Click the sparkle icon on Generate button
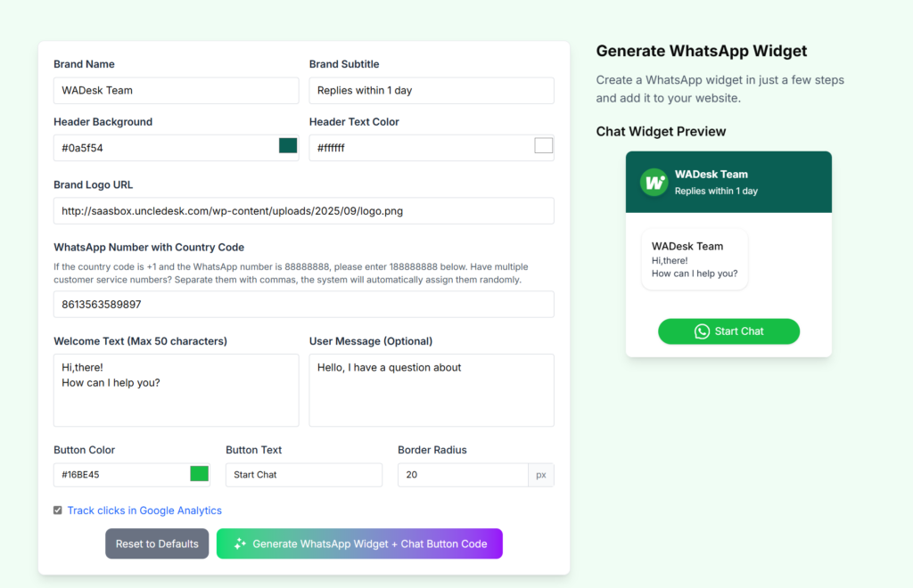Image resolution: width=913 pixels, height=588 pixels. coord(239,543)
